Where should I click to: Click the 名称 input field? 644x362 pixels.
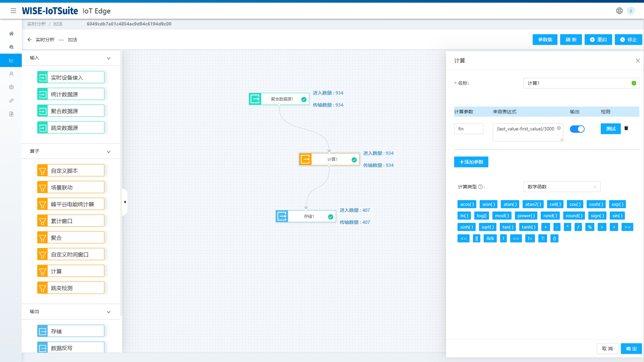577,83
